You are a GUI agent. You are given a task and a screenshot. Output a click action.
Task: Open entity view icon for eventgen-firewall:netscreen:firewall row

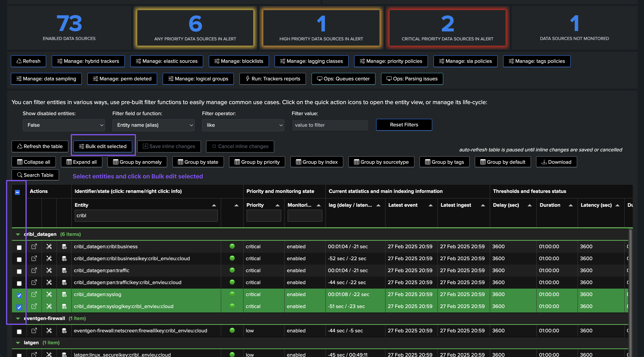click(34, 330)
